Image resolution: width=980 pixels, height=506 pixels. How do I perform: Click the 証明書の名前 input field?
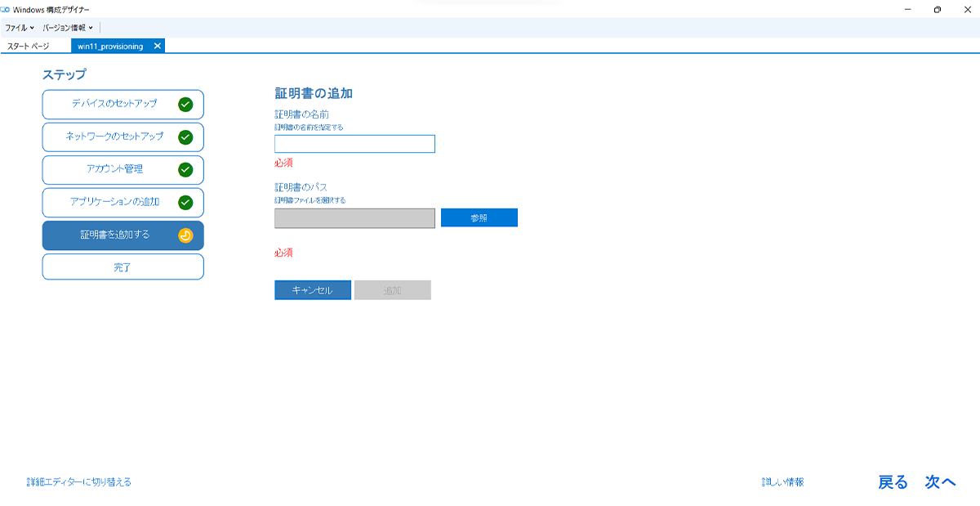354,144
